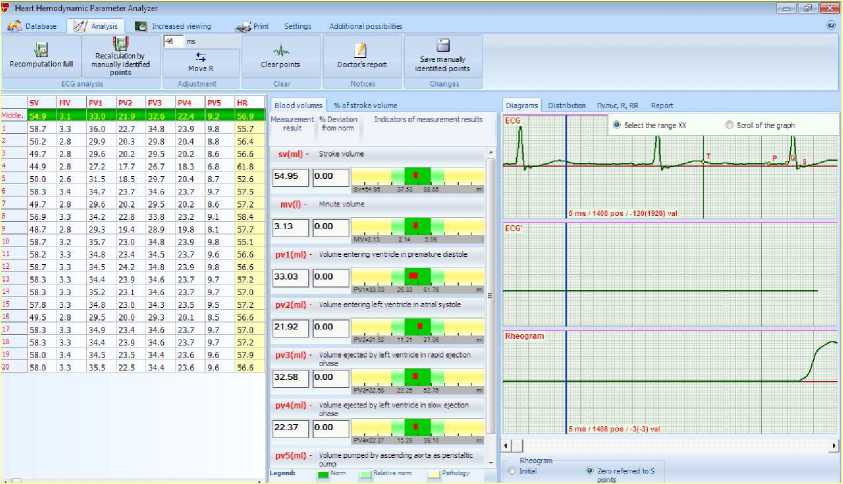Switch to '% of stroke volume' tab
The width and height of the screenshot is (843, 484).
click(x=364, y=105)
